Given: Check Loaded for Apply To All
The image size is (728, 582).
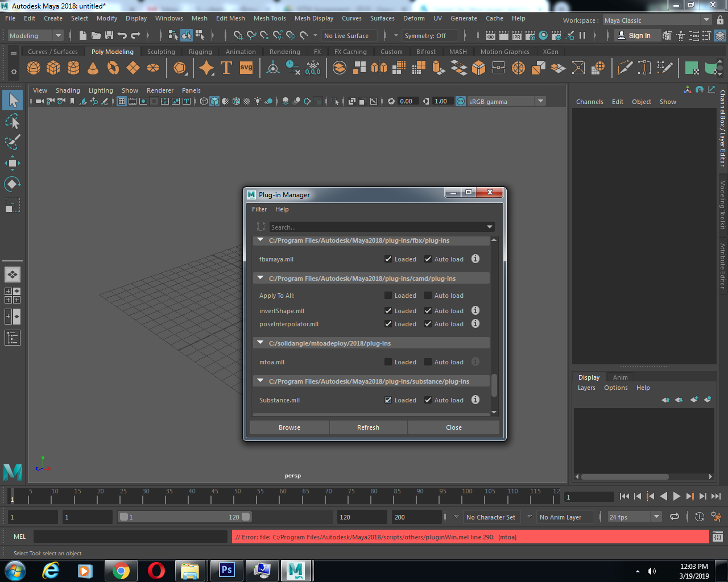Looking at the screenshot, I should 388,296.
